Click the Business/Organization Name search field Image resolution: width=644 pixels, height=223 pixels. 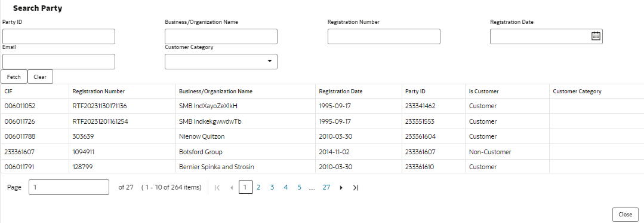(x=221, y=36)
